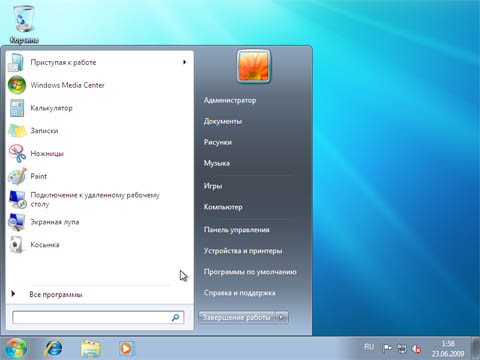This screenshot has width=480, height=360.
Task: Click the user account flower picture
Action: tap(254, 66)
